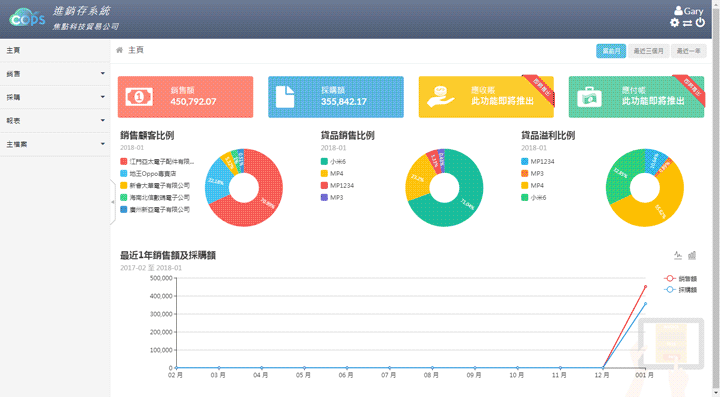Click the 12 月 x-axis label
Image resolution: width=720 pixels, height=397 pixels.
tap(602, 375)
